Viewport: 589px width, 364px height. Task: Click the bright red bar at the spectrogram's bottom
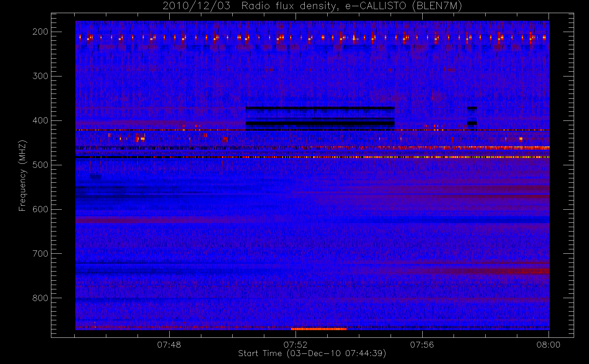coord(319,329)
